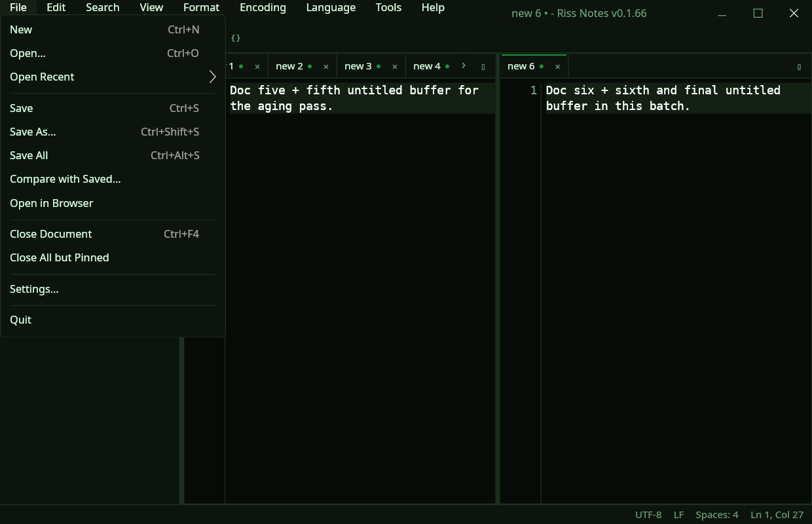
Task: Close the new 6 tab
Action: tap(558, 66)
